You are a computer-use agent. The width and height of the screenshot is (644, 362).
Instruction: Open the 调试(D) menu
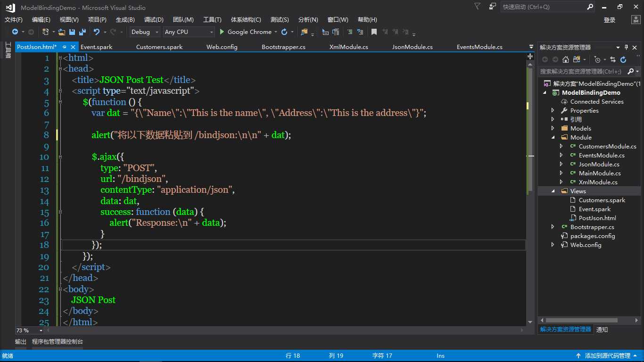154,20
